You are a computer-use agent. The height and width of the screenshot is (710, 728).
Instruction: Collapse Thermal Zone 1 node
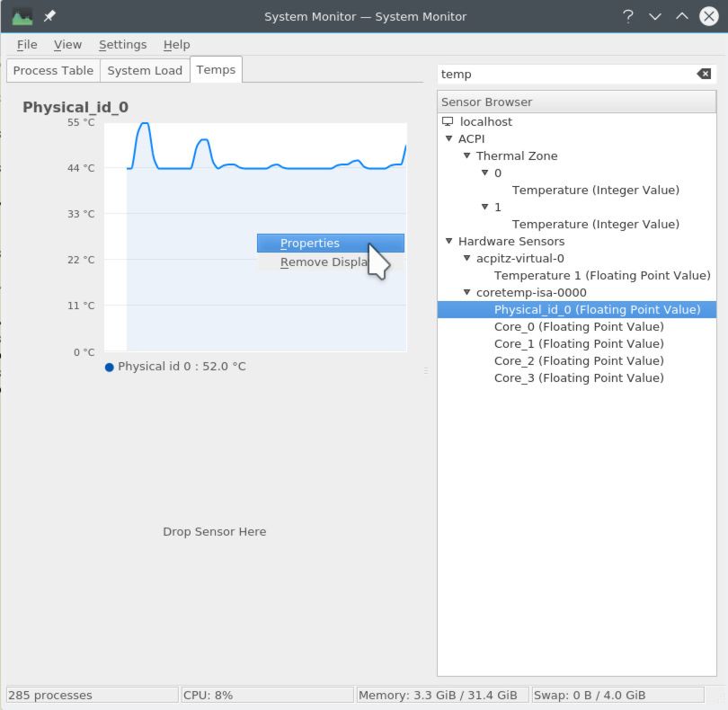pyautogui.click(x=485, y=207)
